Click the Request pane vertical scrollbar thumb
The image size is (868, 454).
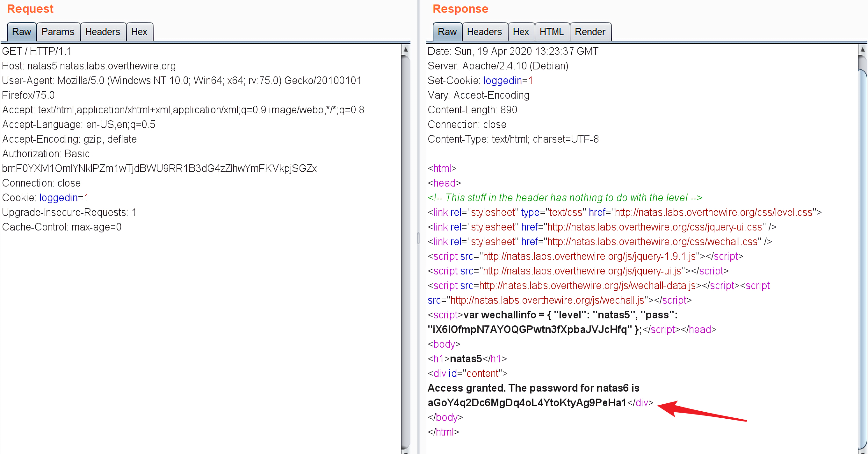[406, 252]
